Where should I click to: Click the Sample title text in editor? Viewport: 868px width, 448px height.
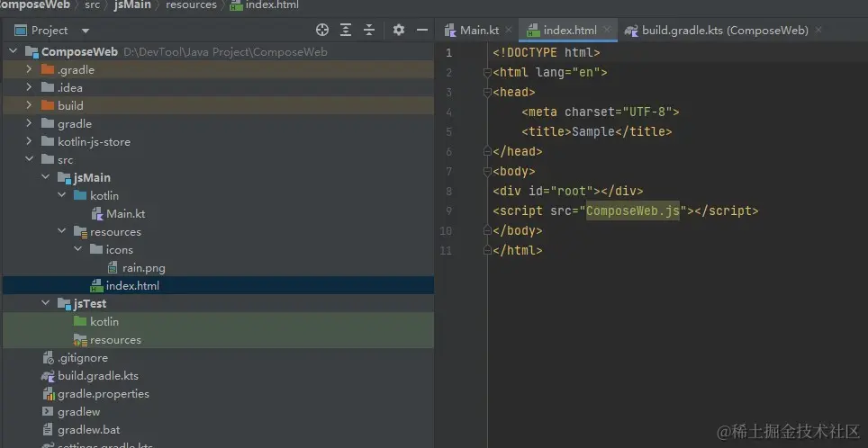click(x=592, y=131)
